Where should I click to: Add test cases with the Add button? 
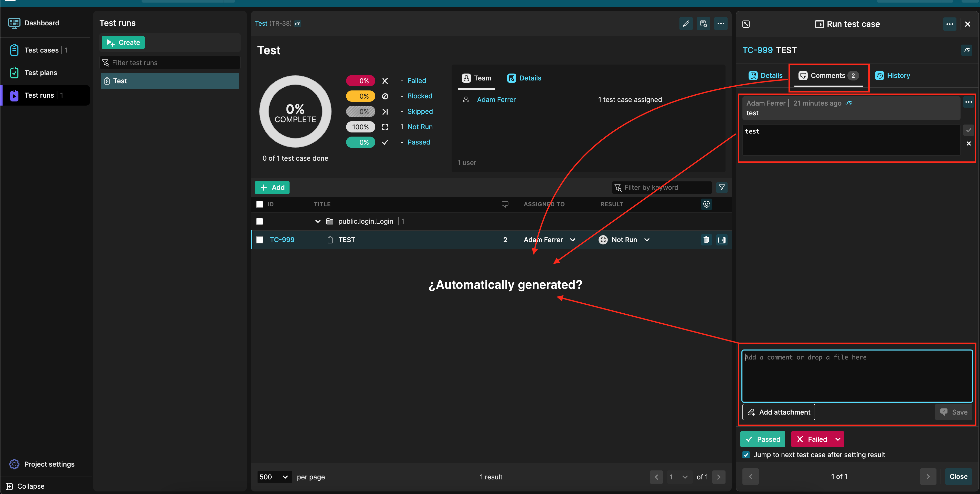coord(272,187)
